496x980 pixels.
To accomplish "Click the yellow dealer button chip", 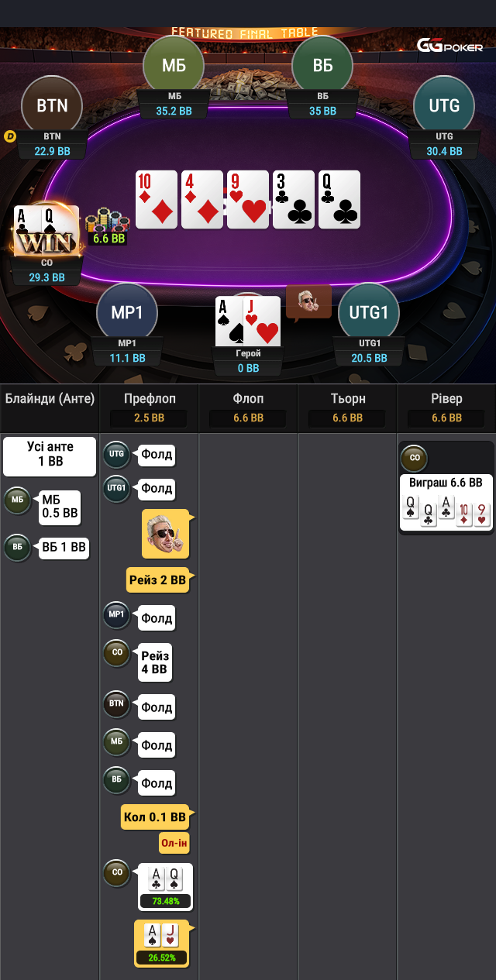I will click(x=10, y=136).
